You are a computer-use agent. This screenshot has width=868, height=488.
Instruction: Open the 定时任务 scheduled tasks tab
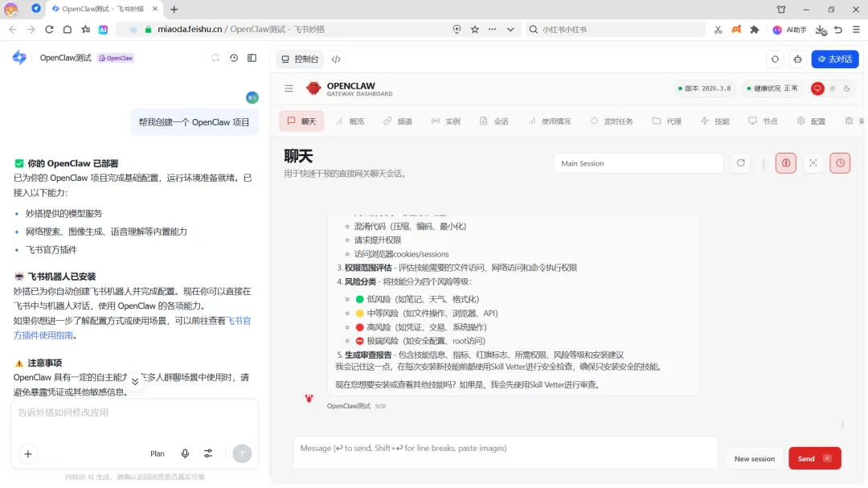[611, 121]
